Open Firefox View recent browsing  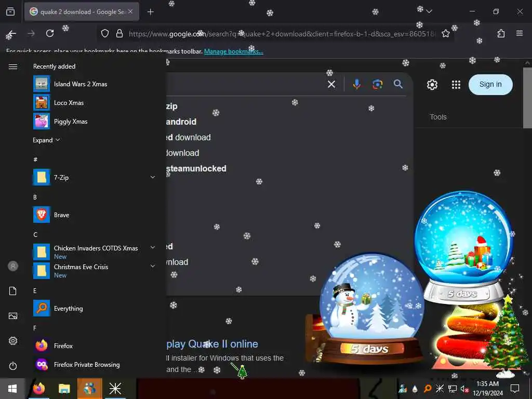click(x=10, y=11)
